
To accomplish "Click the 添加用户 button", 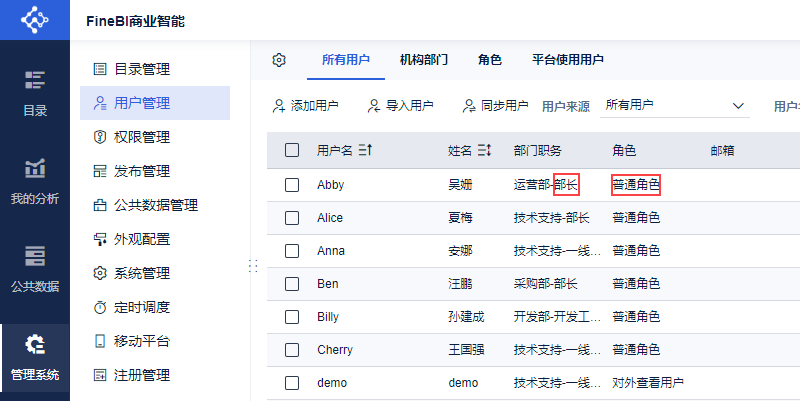I will click(306, 105).
